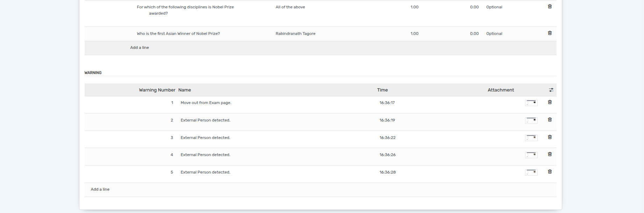This screenshot has width=644, height=213.
Task: Open attachment thumbnail for warning 1
Action: pos(531,103)
